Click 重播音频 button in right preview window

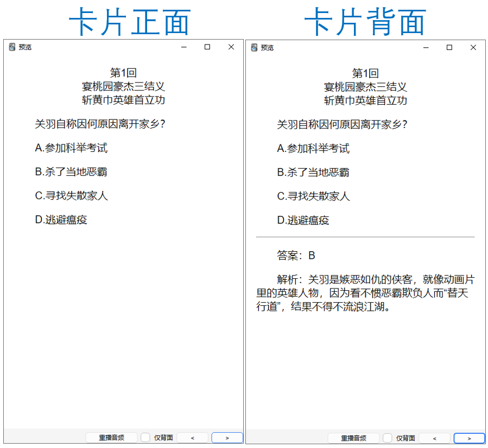353,438
